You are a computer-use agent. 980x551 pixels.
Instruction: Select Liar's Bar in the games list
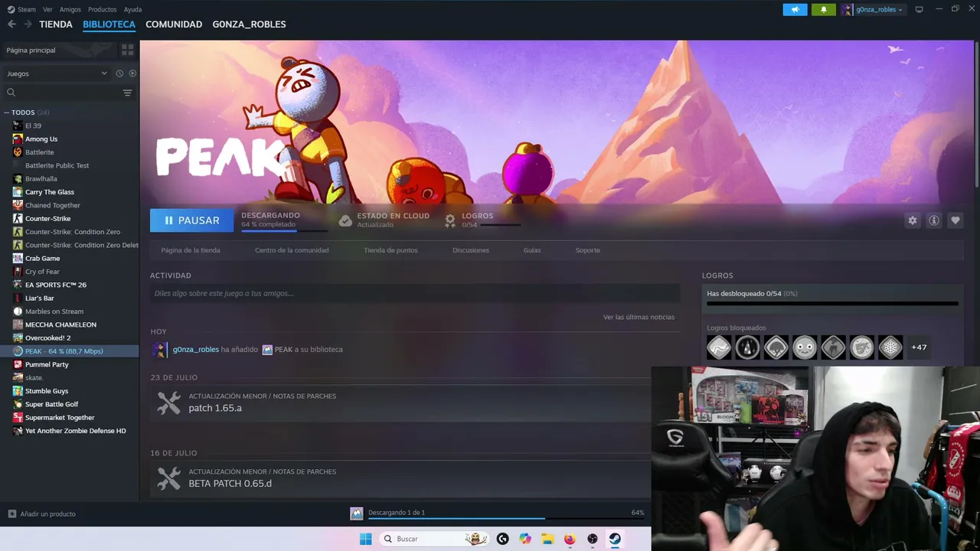40,298
